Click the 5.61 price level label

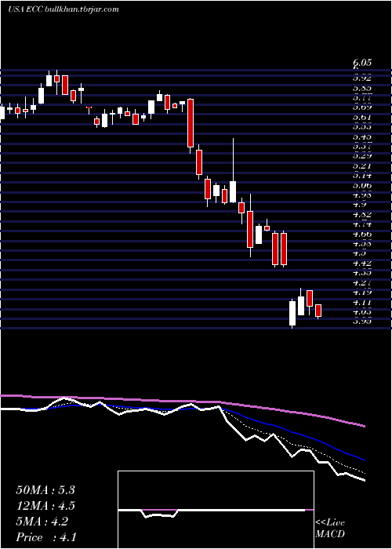(x=362, y=117)
